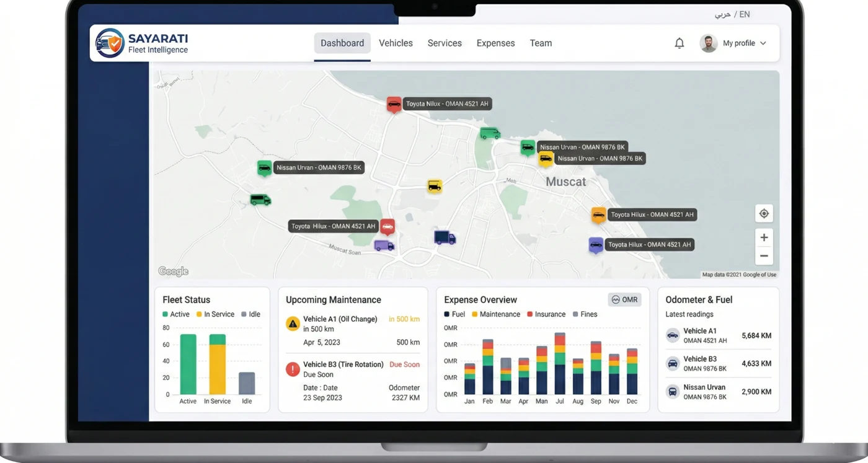Click the Dec expense bar
868x463 pixels.
[632, 371]
